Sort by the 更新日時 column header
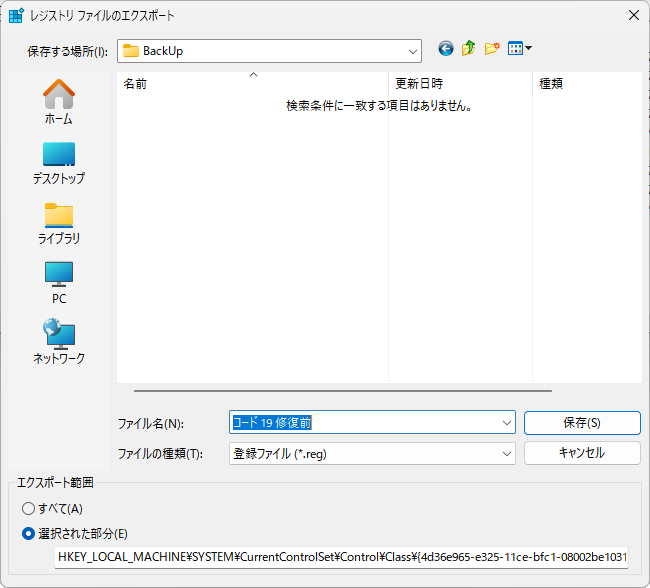Screen dimensions: 650x588 click(460, 84)
